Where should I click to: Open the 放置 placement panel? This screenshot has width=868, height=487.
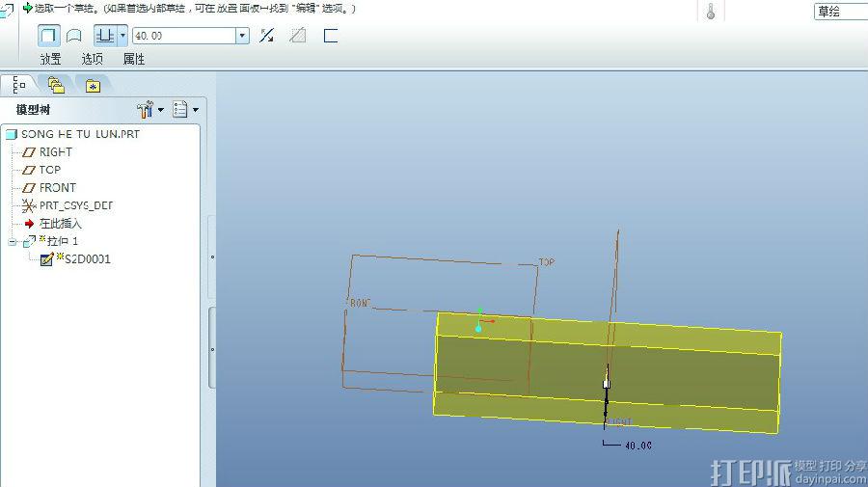50,59
